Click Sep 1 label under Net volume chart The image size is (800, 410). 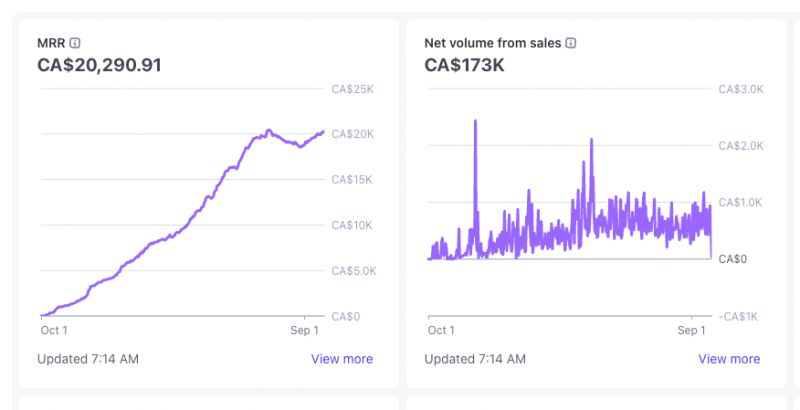(x=691, y=330)
